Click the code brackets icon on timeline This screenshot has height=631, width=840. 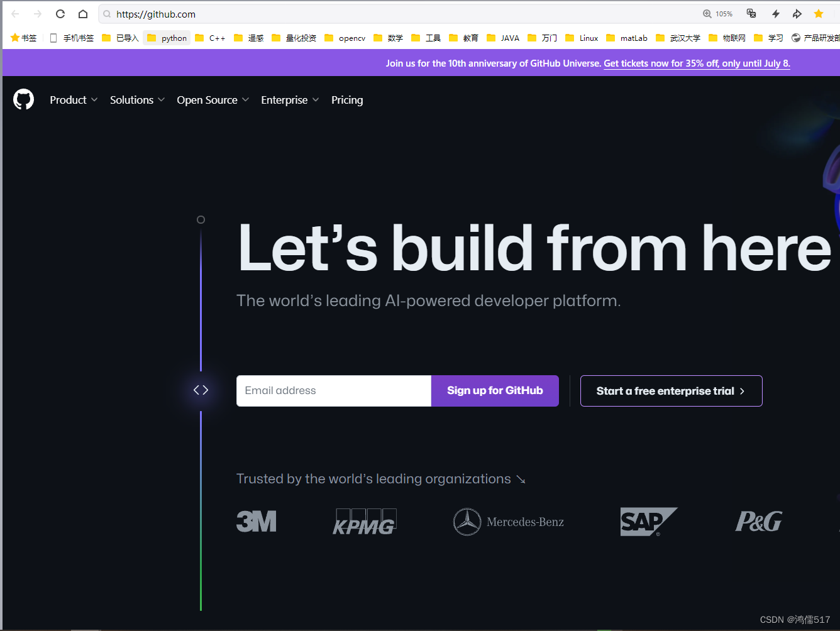pos(201,390)
